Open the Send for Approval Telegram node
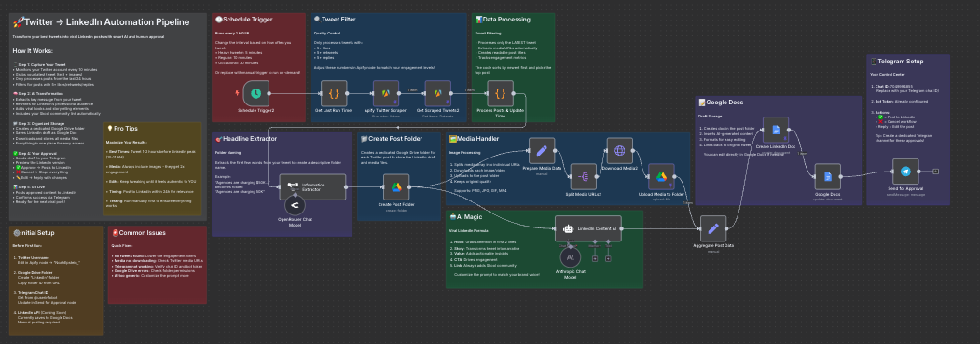The image size is (980, 344). tap(905, 171)
